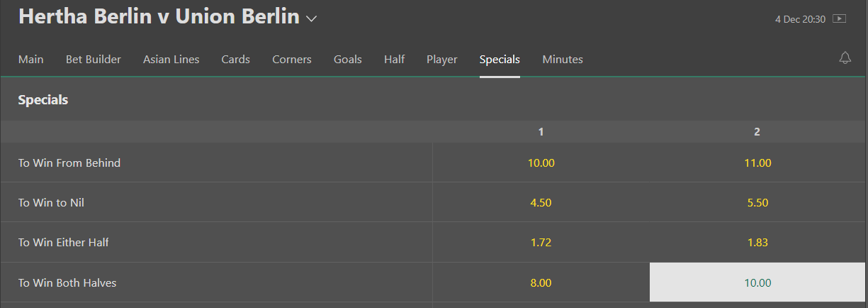
Task: View the Minutes tab
Action: [x=563, y=60]
